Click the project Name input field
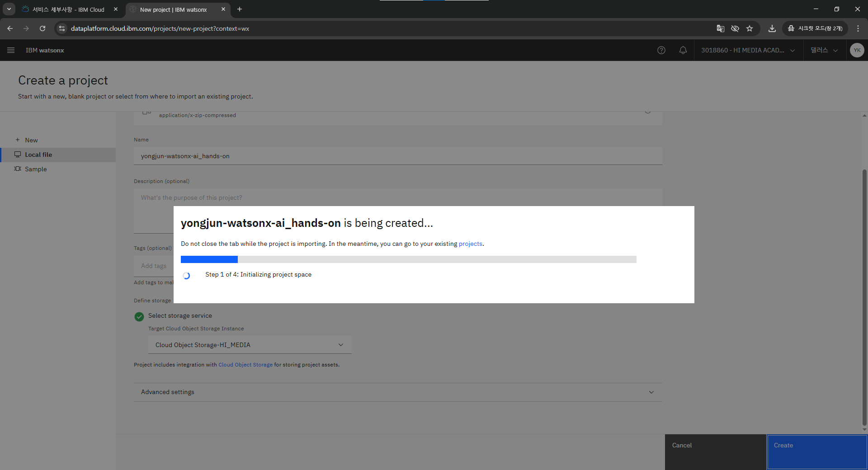Viewport: 868px width, 470px height. [x=398, y=156]
